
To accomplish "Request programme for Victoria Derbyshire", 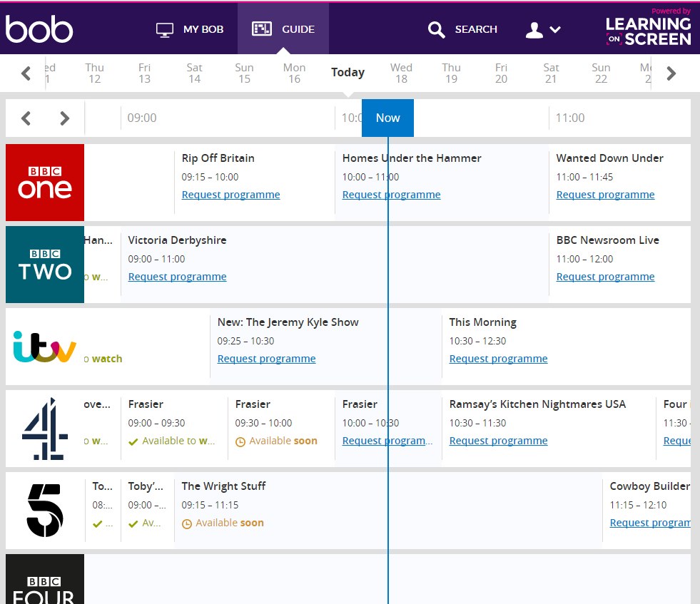I will coord(177,277).
